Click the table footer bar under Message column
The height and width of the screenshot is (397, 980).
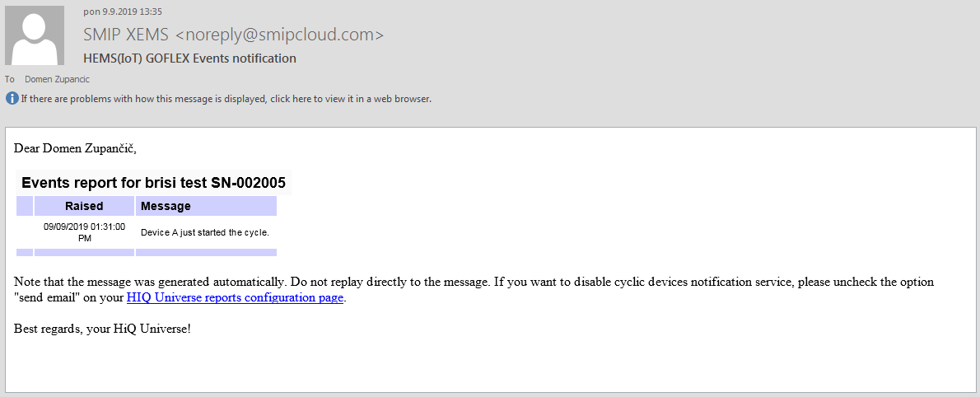[206, 252]
